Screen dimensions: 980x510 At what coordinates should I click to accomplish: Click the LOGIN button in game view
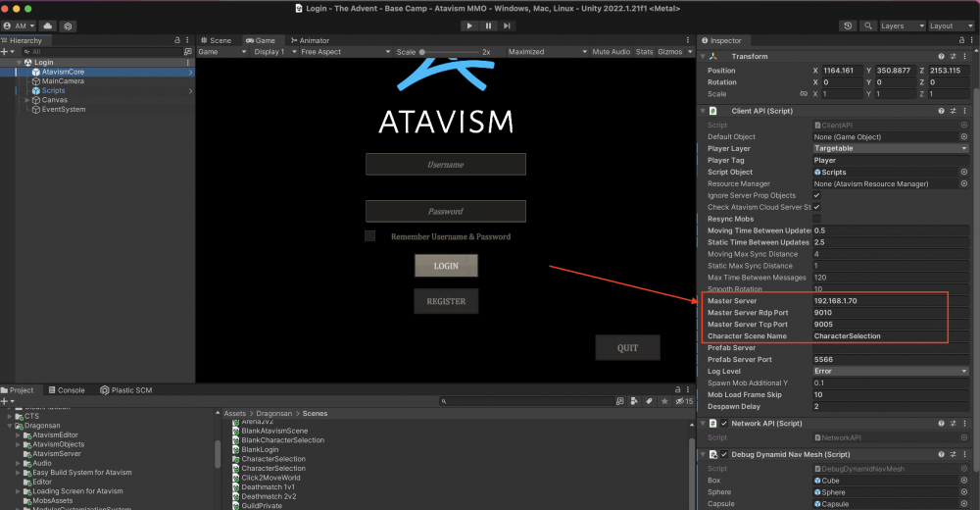[446, 266]
